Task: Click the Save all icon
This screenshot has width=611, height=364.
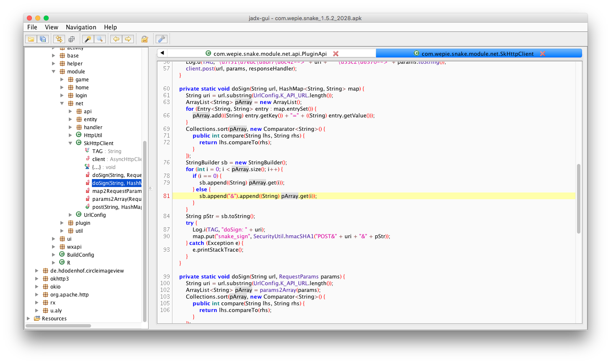Action: [43, 39]
